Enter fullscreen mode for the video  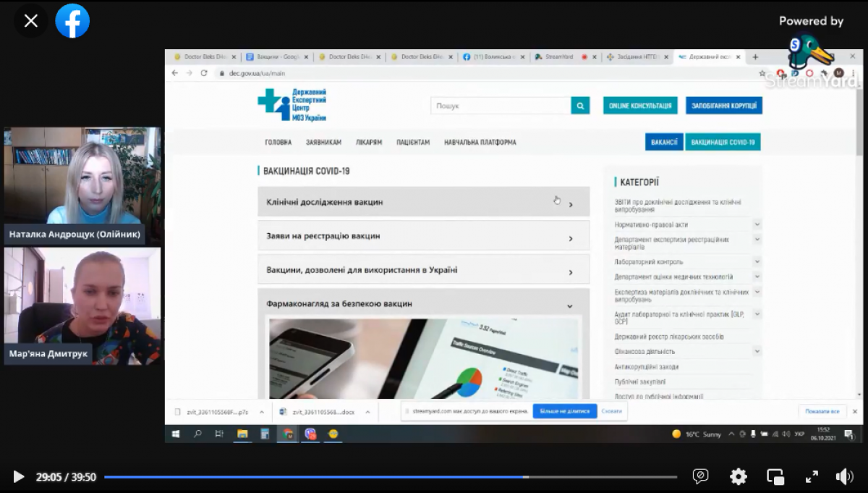click(x=812, y=476)
